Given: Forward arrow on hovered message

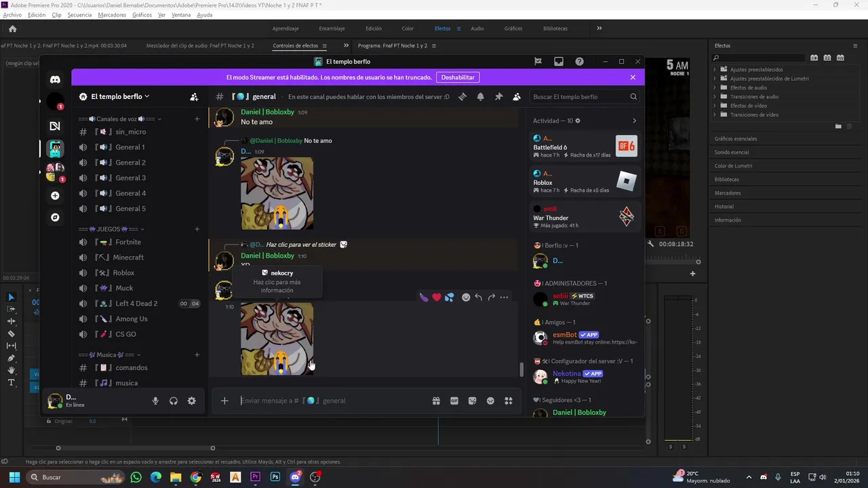Looking at the screenshot, I should 491,298.
